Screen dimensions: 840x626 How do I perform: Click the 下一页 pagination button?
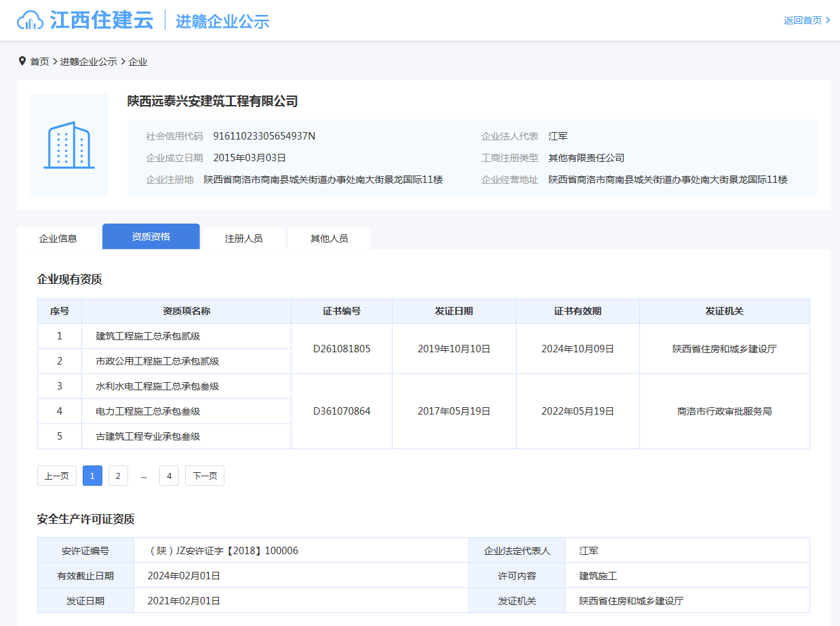pyautogui.click(x=204, y=476)
